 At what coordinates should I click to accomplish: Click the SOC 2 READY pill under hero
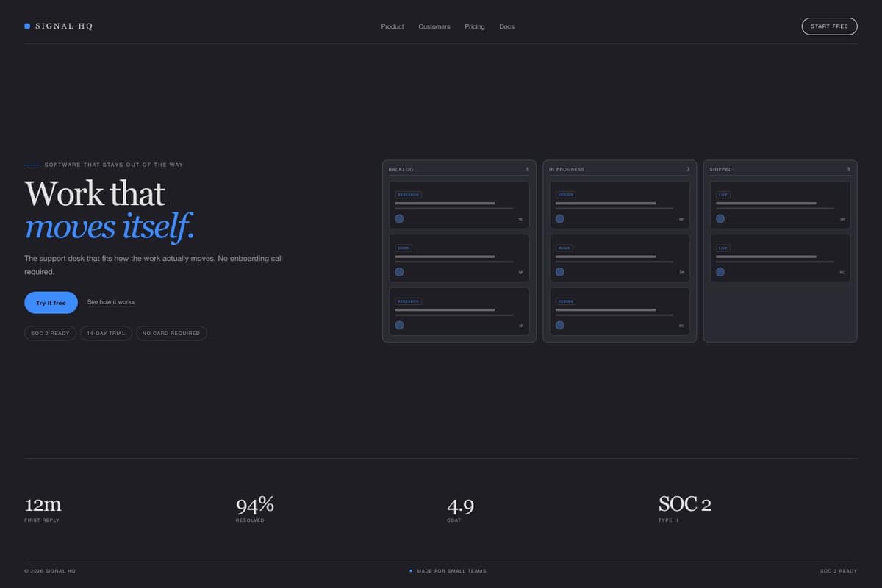pos(50,333)
